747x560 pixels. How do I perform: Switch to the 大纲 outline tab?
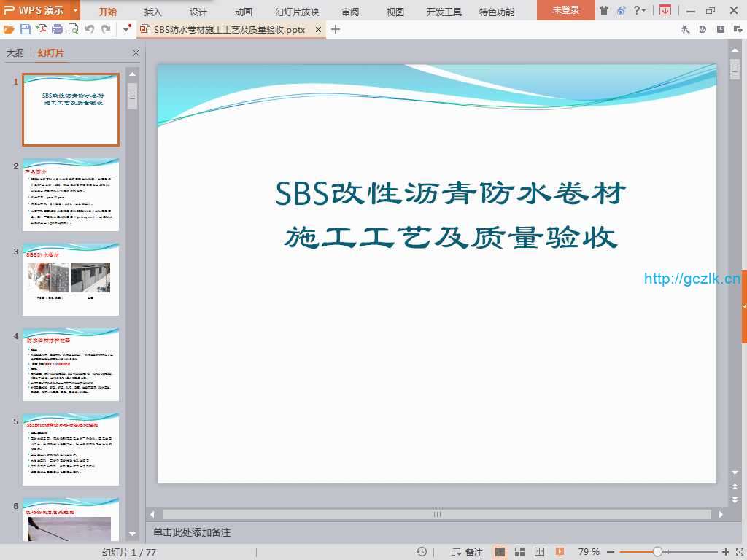[x=15, y=53]
